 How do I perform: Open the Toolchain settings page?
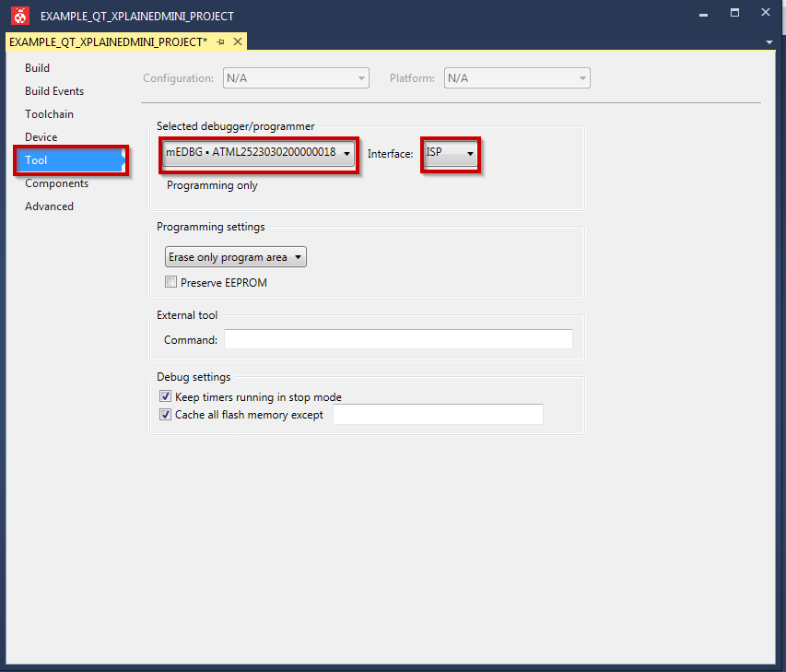50,114
